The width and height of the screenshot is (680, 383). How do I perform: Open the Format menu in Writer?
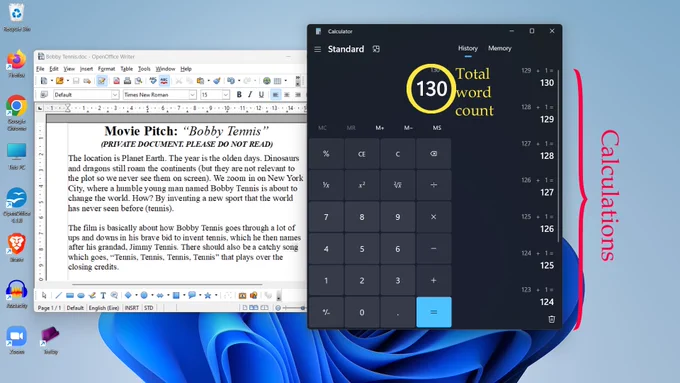click(x=106, y=69)
